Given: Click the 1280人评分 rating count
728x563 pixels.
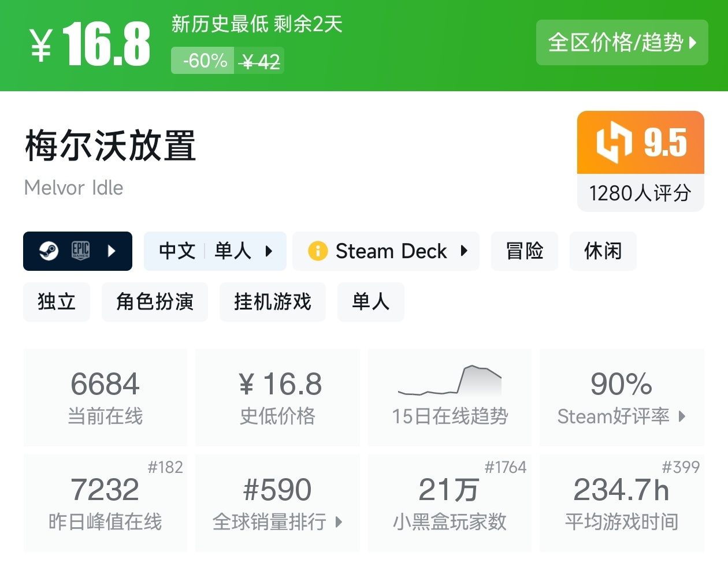Looking at the screenshot, I should [x=640, y=193].
